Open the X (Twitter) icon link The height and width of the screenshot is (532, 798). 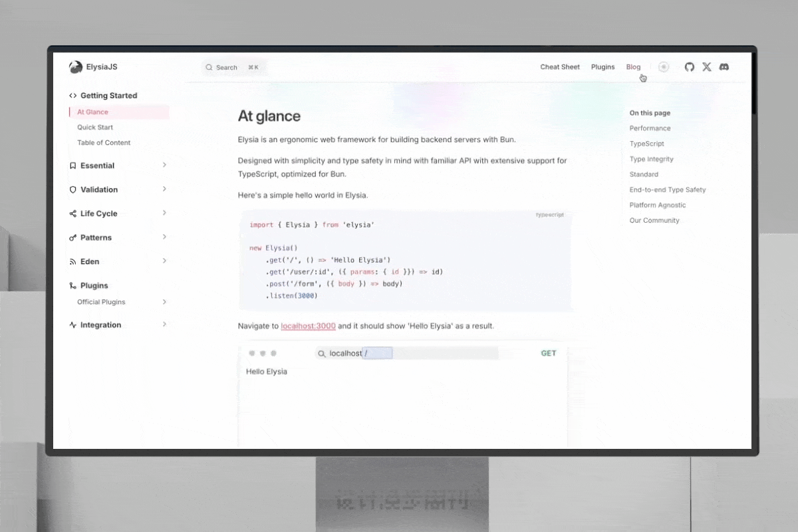pyautogui.click(x=707, y=67)
